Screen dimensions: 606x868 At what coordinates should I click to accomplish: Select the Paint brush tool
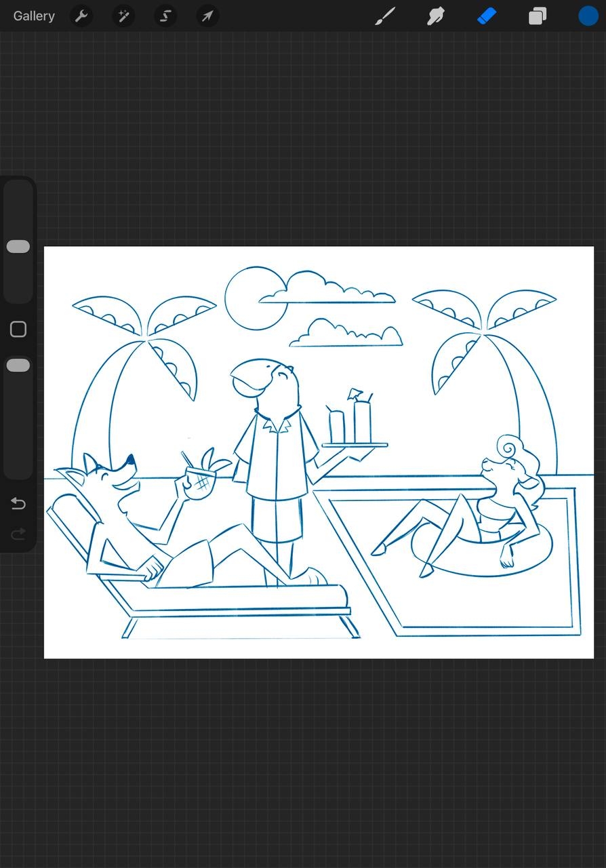tap(385, 16)
